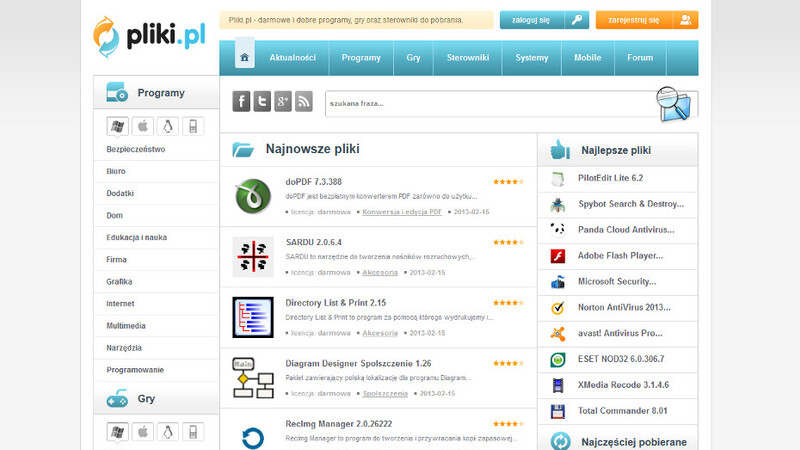800x450 pixels.
Task: Open the Firma category
Action: [x=116, y=260]
